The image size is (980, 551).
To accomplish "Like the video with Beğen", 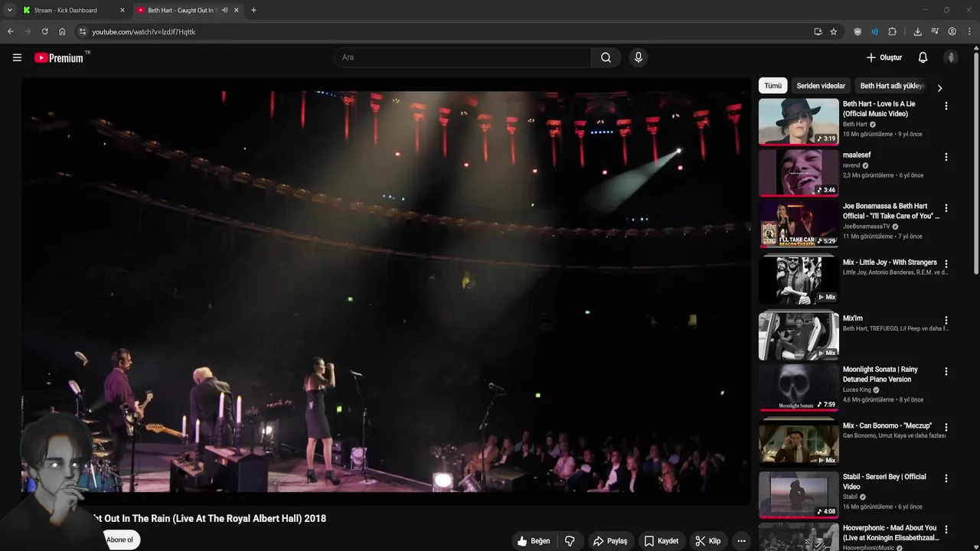I will click(534, 541).
